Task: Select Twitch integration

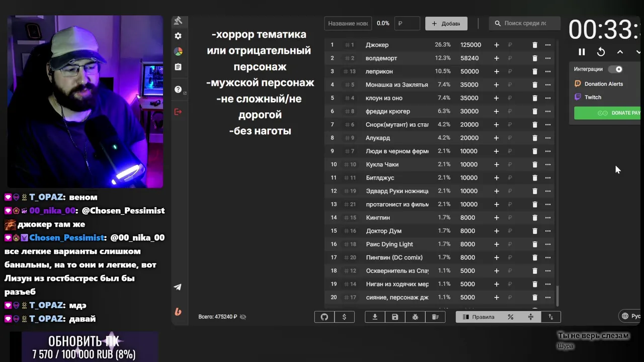Action: [x=588, y=97]
